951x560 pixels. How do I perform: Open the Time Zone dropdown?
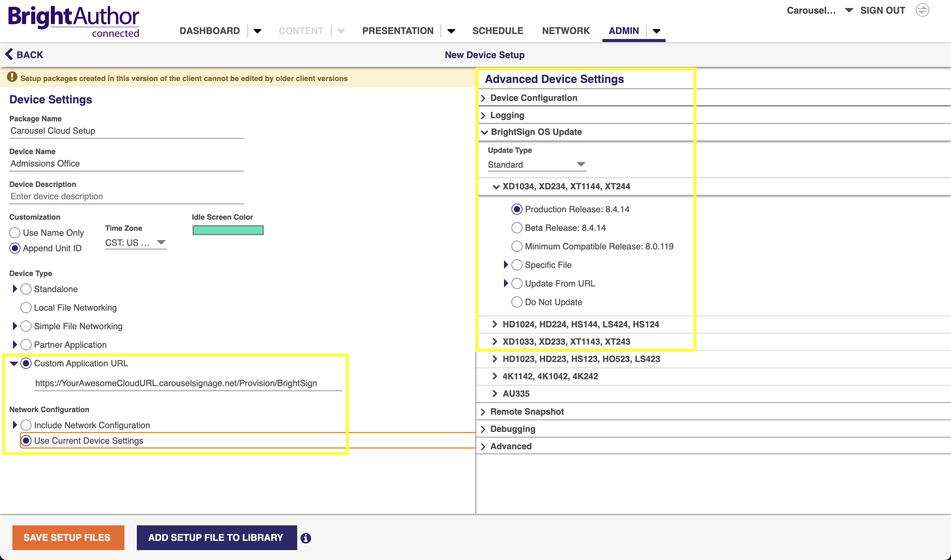click(162, 243)
